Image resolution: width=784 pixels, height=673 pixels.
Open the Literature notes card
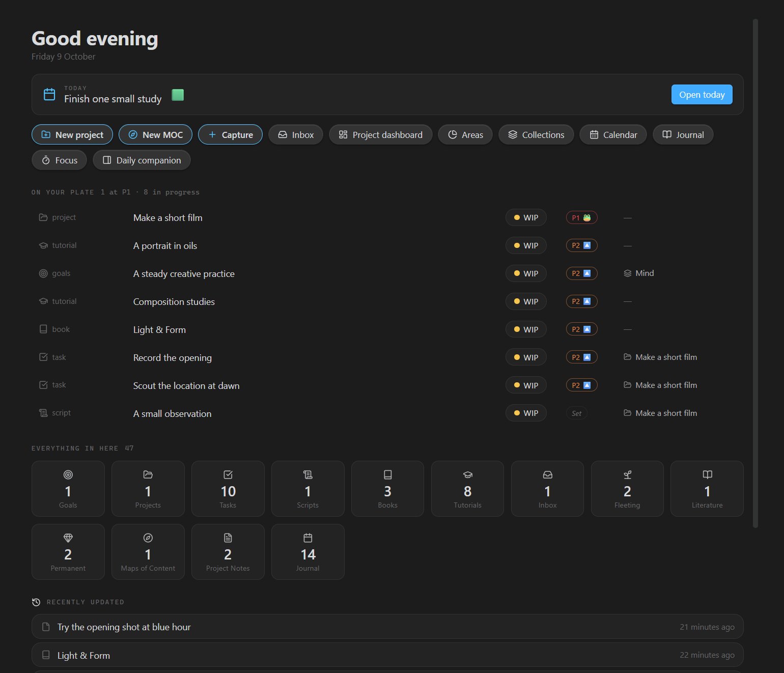[707, 489]
